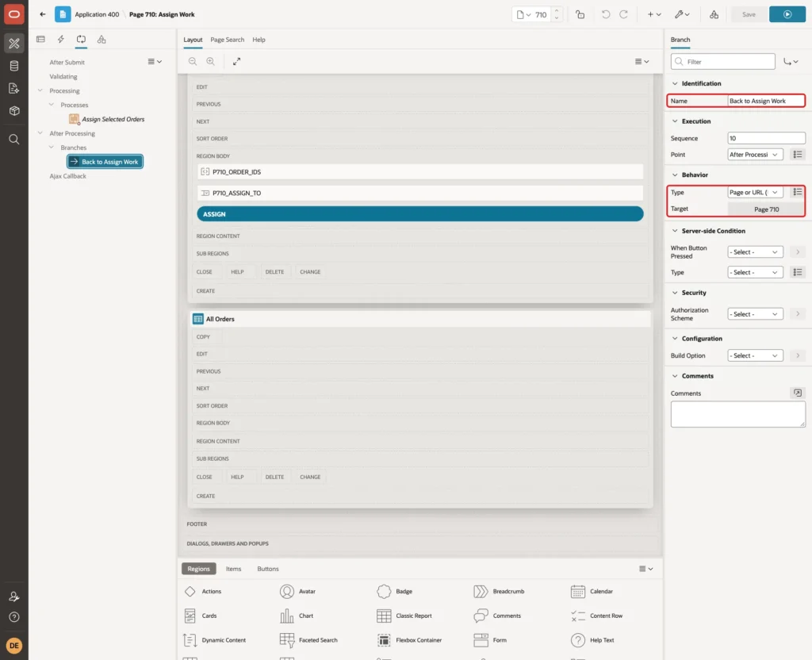Collapse the Identification property group
This screenshot has width=812, height=660.
(674, 83)
